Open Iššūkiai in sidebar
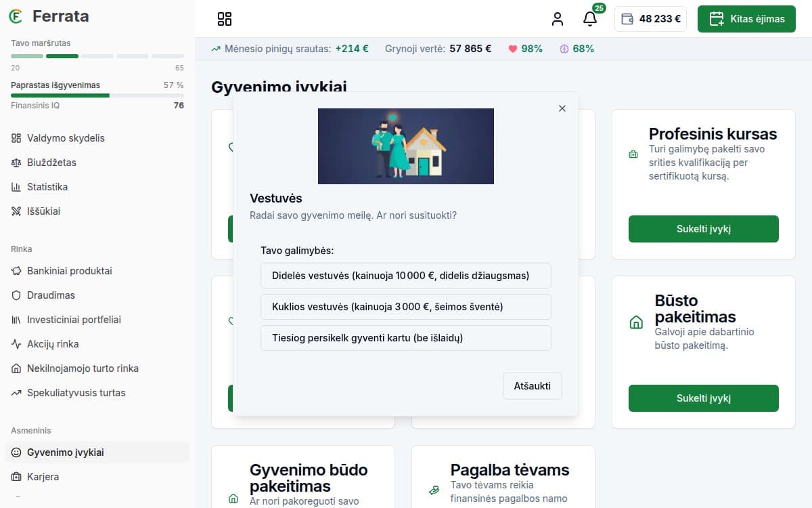Screen dimensions: 812x508 [x=97, y=211]
